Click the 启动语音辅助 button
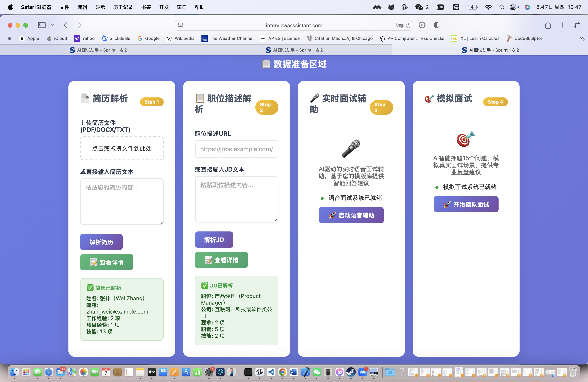Screen dimensions: 588x382 [351, 215]
